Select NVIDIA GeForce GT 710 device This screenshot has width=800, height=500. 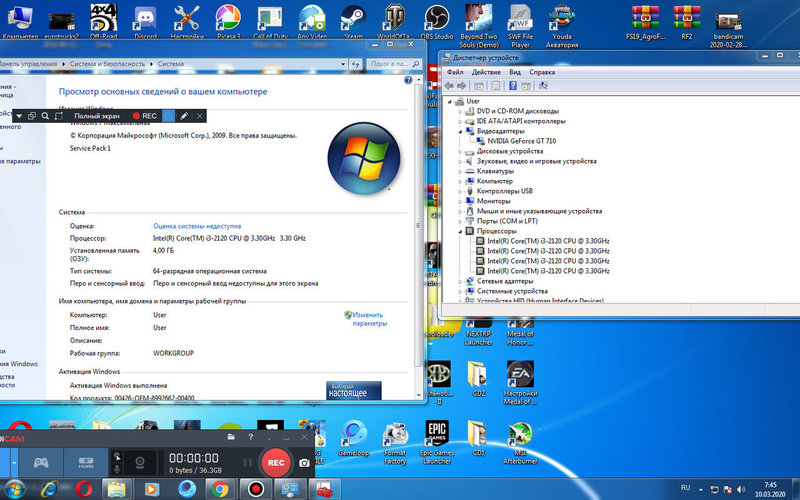point(521,141)
